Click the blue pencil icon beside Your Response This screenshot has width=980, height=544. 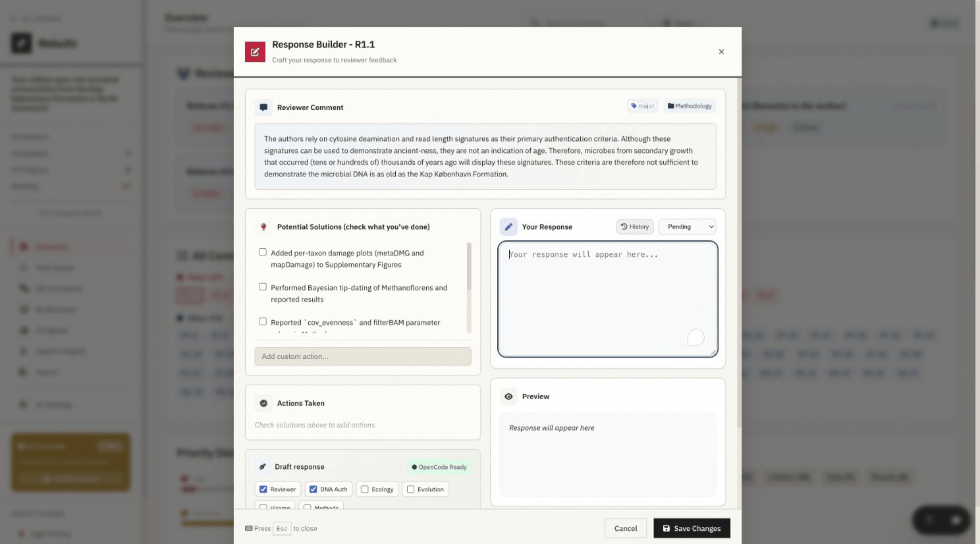pyautogui.click(x=508, y=227)
